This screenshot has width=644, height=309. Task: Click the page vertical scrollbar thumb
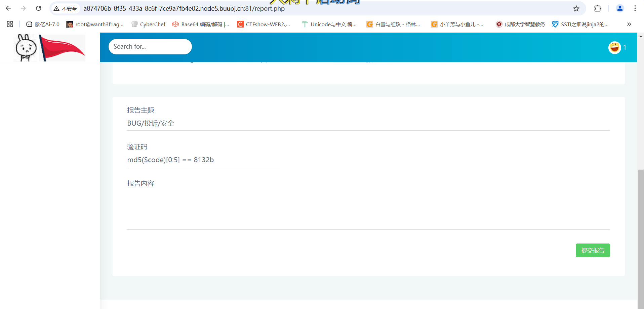click(641, 235)
